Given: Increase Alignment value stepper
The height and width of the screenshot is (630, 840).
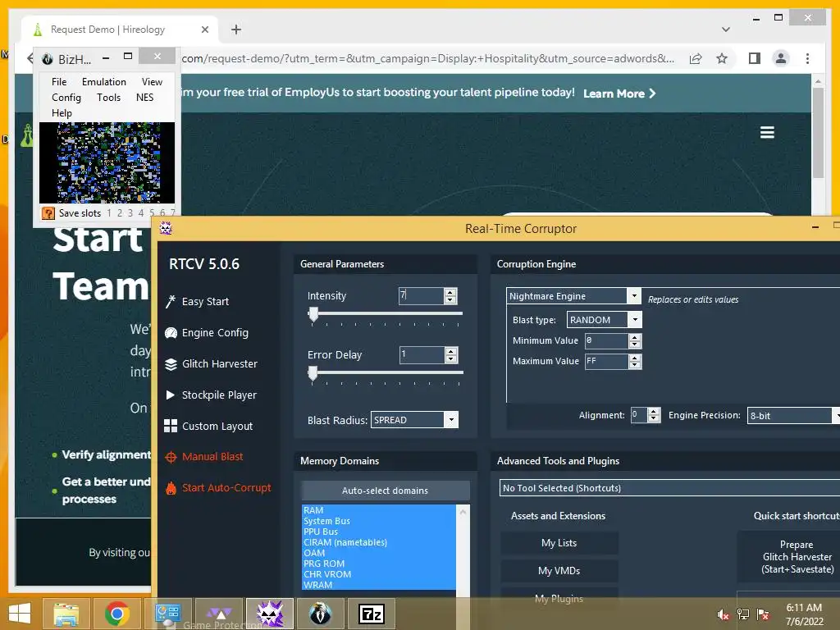Looking at the screenshot, I should coord(654,412).
